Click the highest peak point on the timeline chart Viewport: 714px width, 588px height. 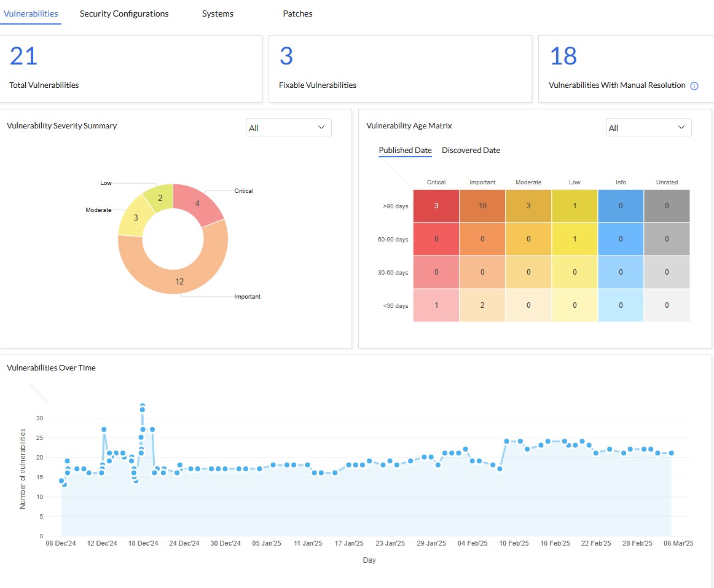pyautogui.click(x=142, y=407)
